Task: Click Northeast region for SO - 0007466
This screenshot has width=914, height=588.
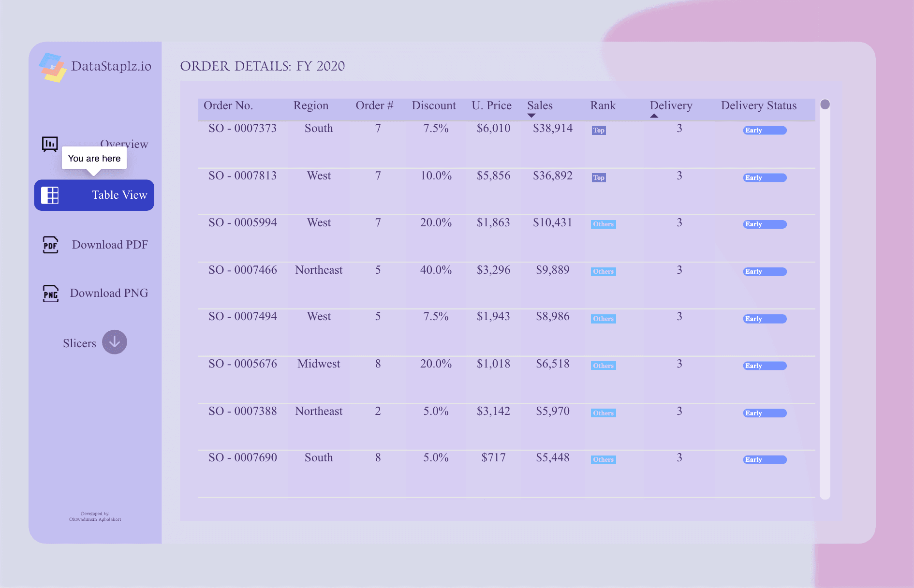Action: point(319,270)
